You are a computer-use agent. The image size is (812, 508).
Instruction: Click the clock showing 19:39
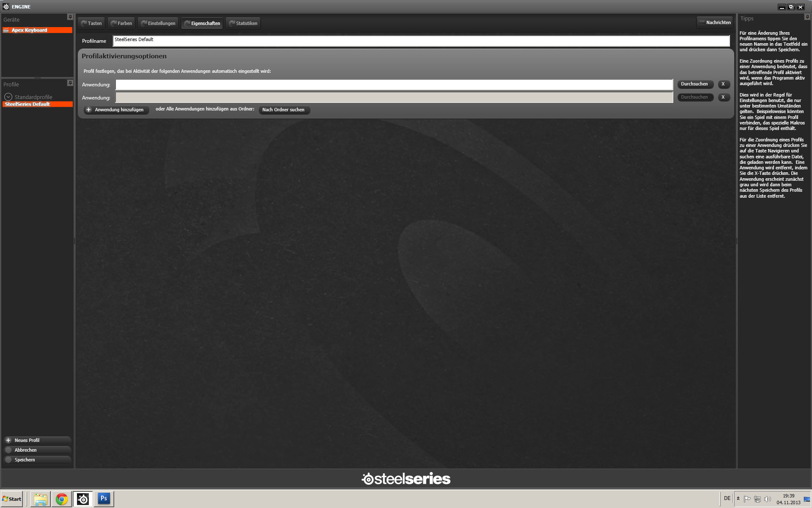coord(788,499)
